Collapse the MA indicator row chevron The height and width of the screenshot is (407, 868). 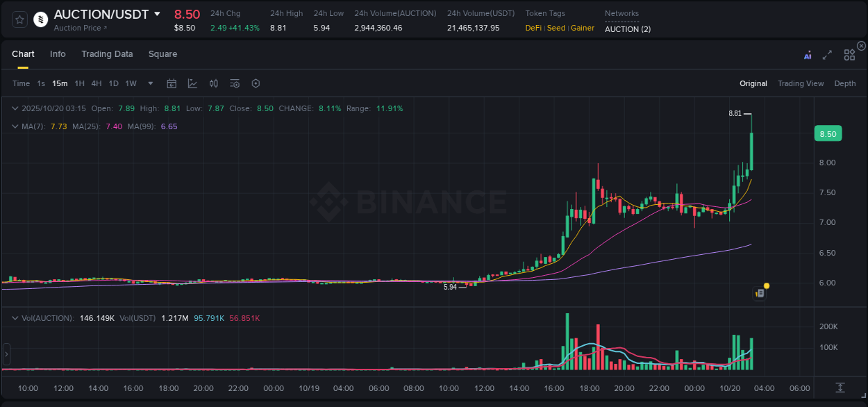15,126
